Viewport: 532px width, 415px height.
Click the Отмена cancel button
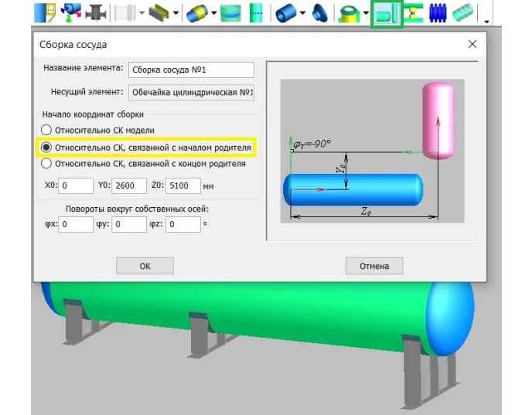[374, 266]
